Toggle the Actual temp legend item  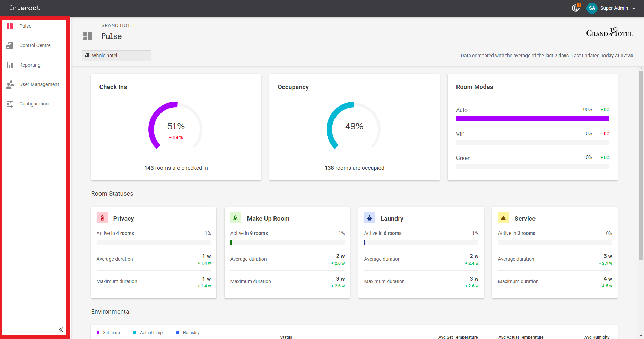click(x=148, y=333)
